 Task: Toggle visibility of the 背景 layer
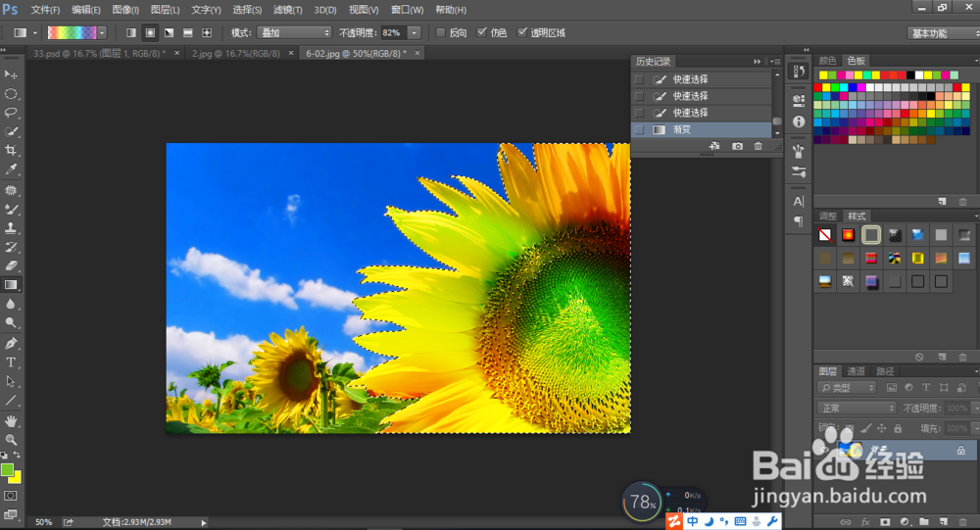[824, 450]
